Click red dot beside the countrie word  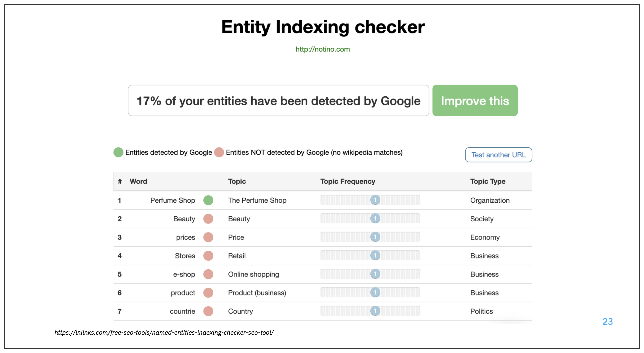tap(208, 311)
